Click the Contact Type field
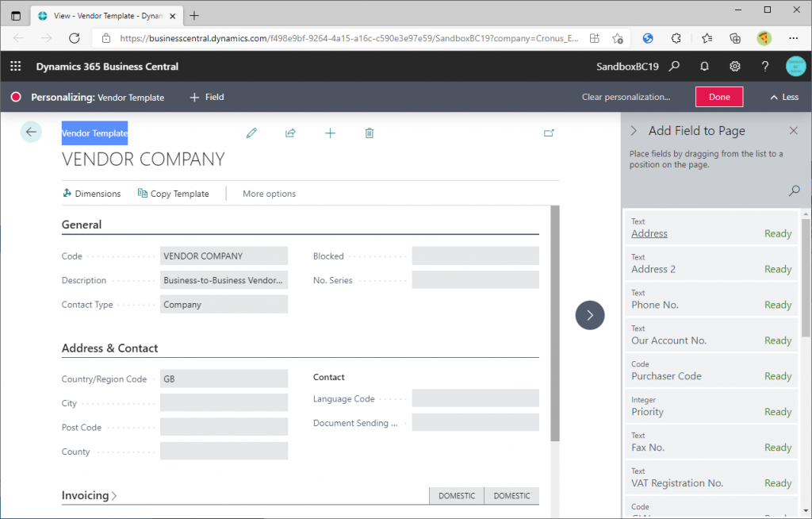 click(x=224, y=305)
